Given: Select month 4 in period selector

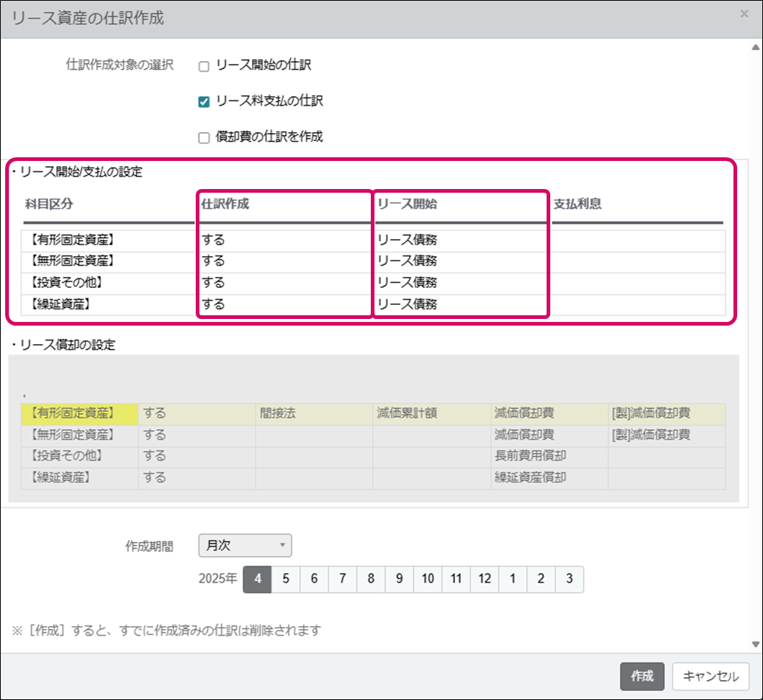Looking at the screenshot, I should tap(258, 580).
